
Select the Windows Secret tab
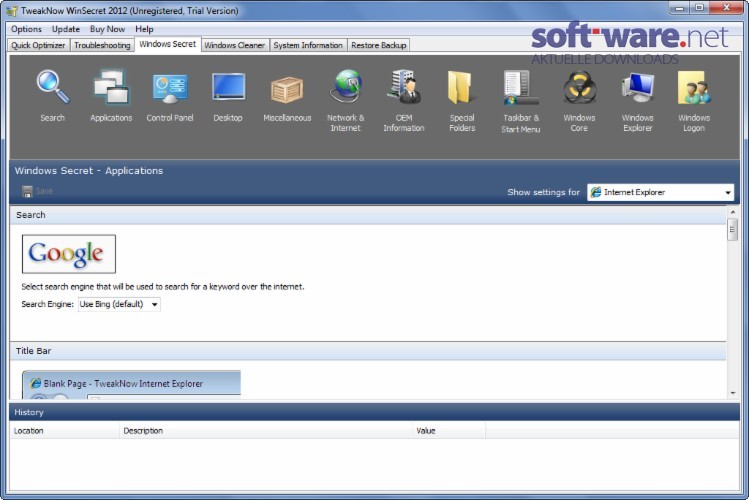tap(168, 44)
